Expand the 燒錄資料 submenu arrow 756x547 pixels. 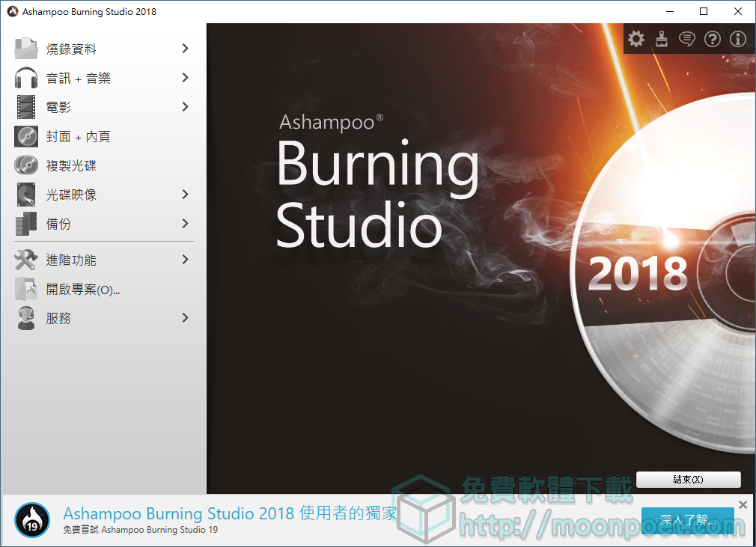tap(184, 48)
